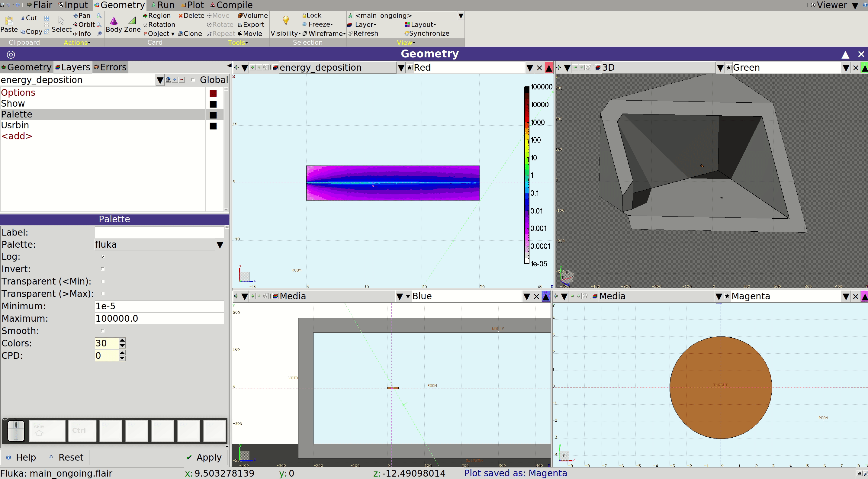Switch to the Run tab

[163, 5]
